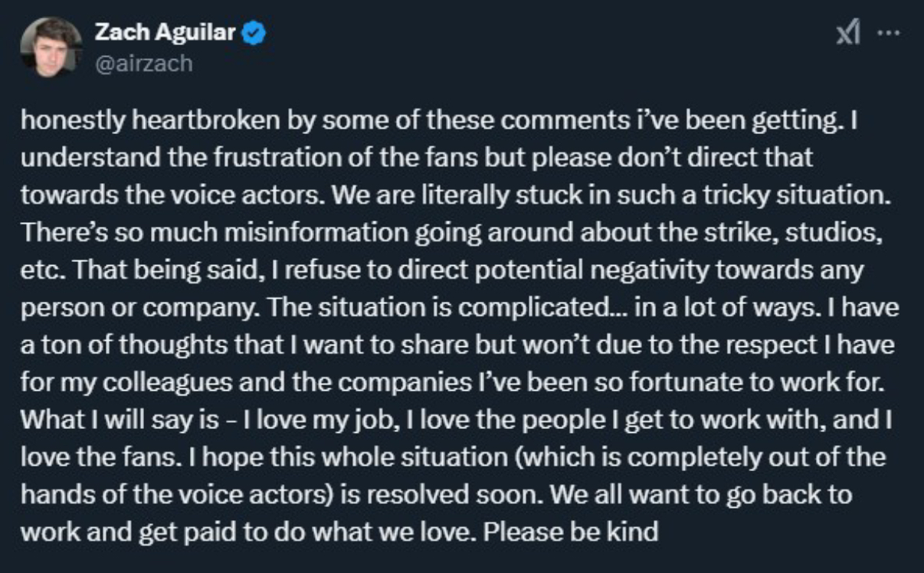Image resolution: width=924 pixels, height=573 pixels.
Task: Click the phrase "love the fans"
Action: (81, 457)
